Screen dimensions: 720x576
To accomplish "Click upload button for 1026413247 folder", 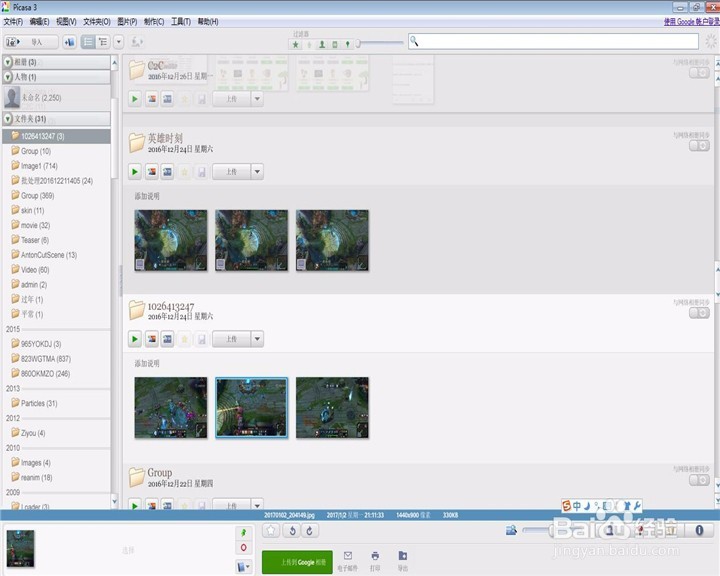I will [231, 339].
